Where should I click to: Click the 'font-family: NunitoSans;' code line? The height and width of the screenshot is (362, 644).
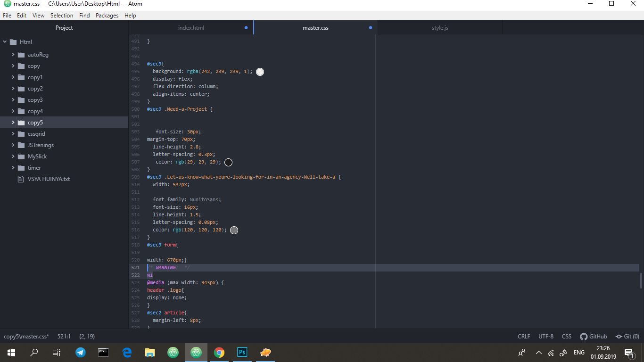point(187,199)
